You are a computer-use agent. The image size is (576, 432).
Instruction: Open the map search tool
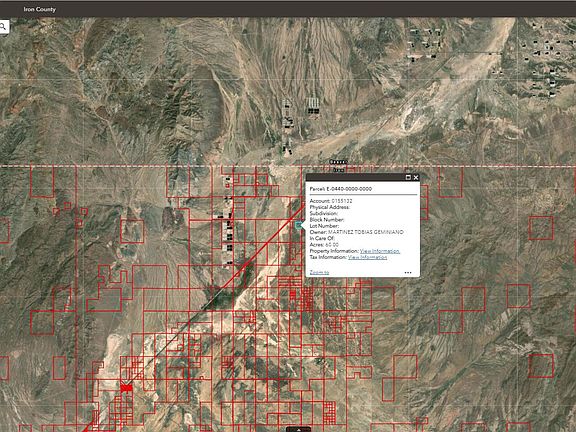[3, 26]
